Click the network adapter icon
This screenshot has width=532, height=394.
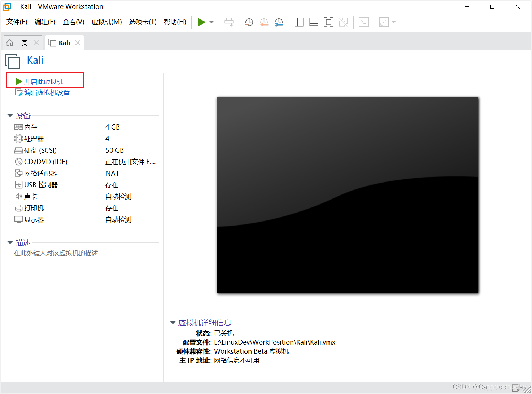pos(19,173)
